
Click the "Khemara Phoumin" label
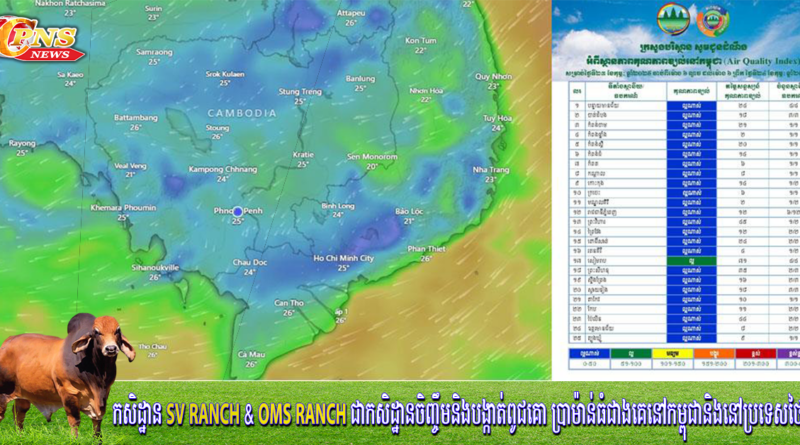coord(123,208)
